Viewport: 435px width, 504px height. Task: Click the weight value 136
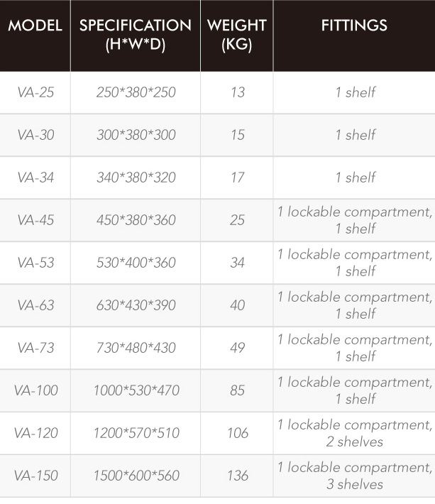tap(238, 476)
